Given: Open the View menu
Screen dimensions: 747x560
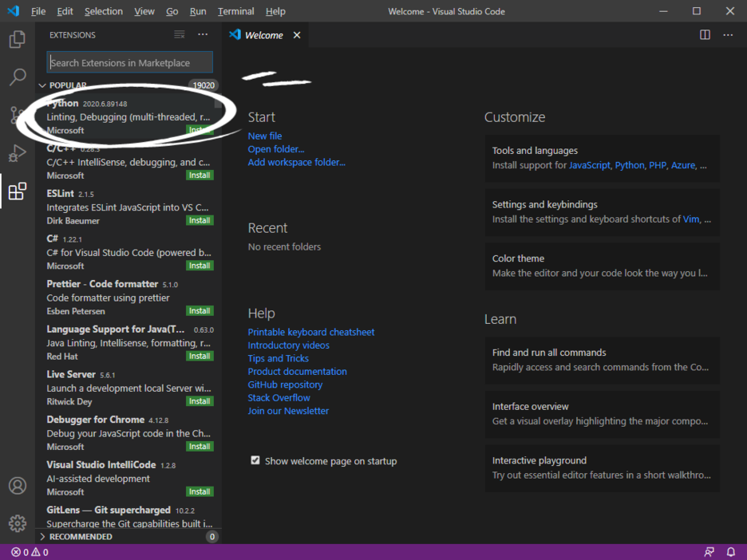Looking at the screenshot, I should click(x=144, y=11).
